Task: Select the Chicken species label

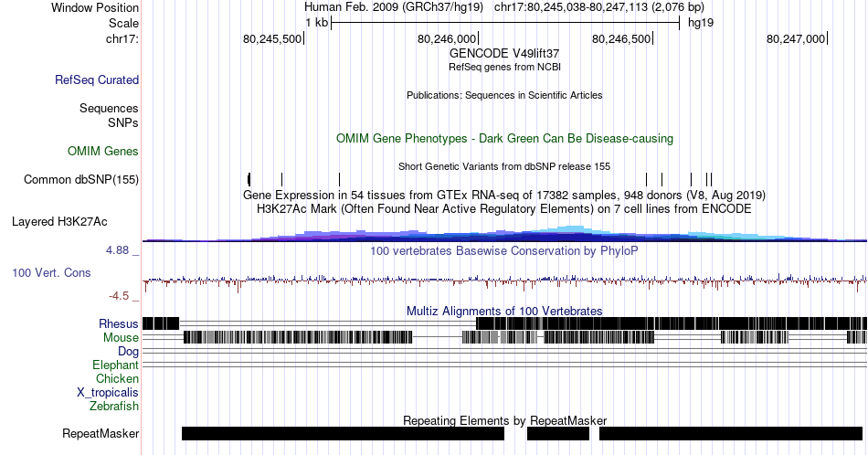Action: tap(117, 378)
